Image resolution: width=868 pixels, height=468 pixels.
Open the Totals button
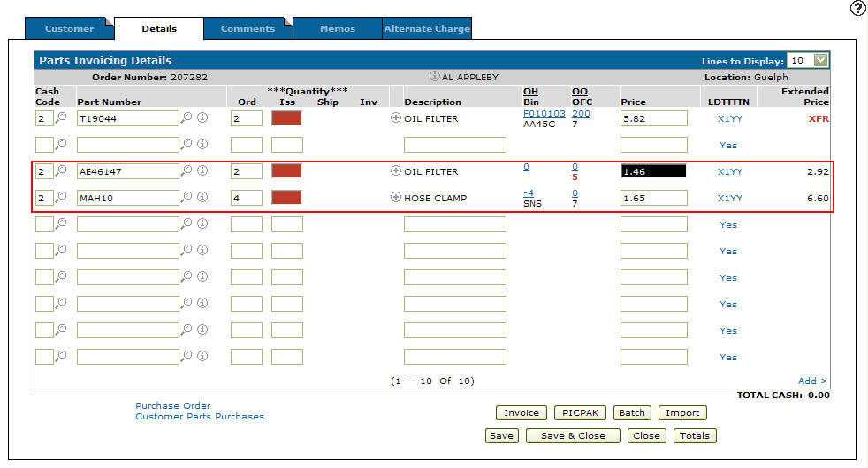[695, 436]
